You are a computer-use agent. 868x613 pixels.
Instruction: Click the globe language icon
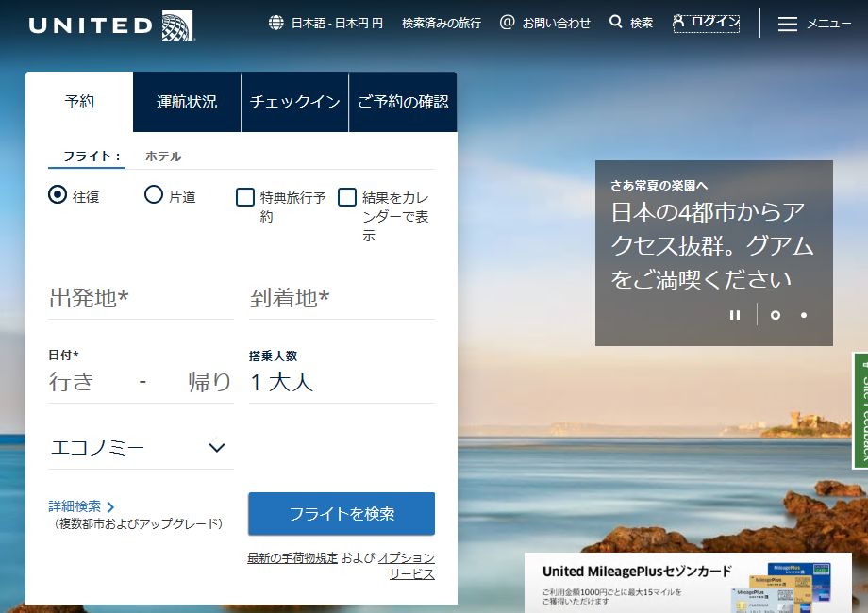click(276, 23)
